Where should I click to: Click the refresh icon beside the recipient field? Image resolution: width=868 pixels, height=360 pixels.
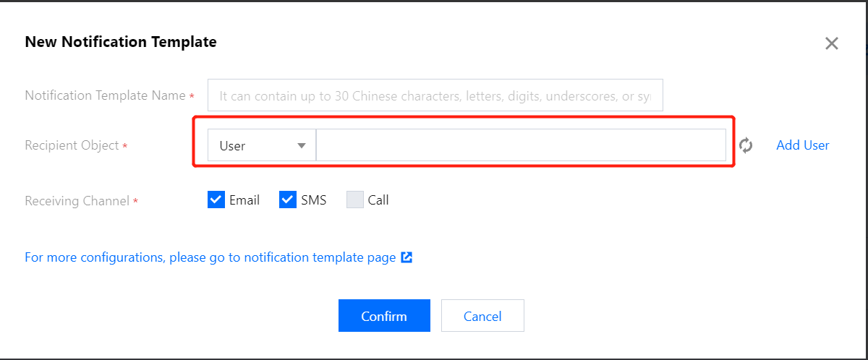746,145
